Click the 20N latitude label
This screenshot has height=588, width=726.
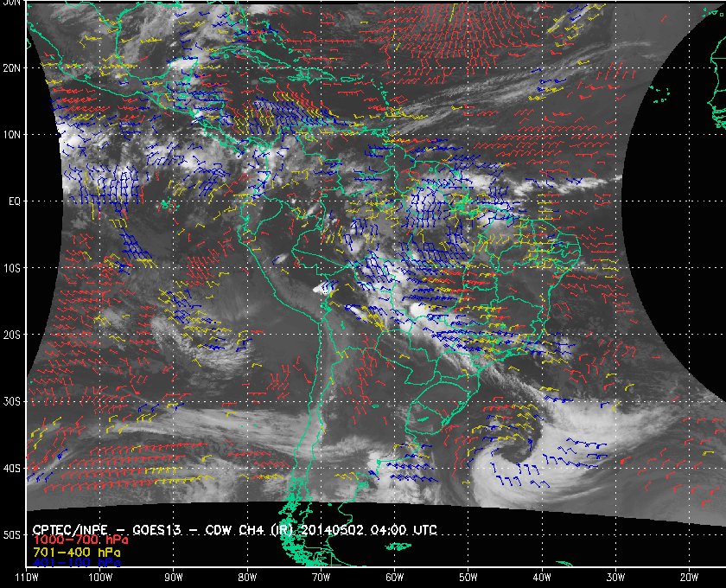11,68
